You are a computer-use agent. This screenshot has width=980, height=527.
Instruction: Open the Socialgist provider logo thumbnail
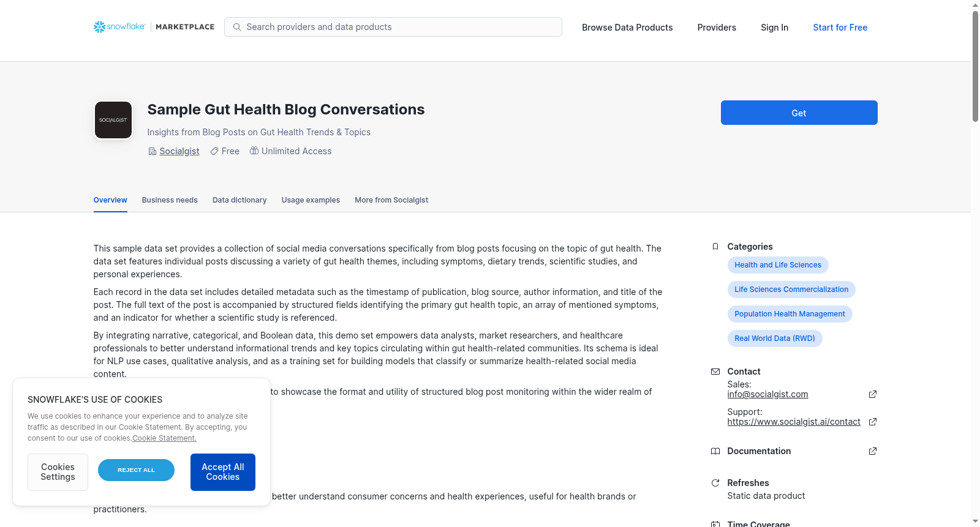tap(113, 120)
